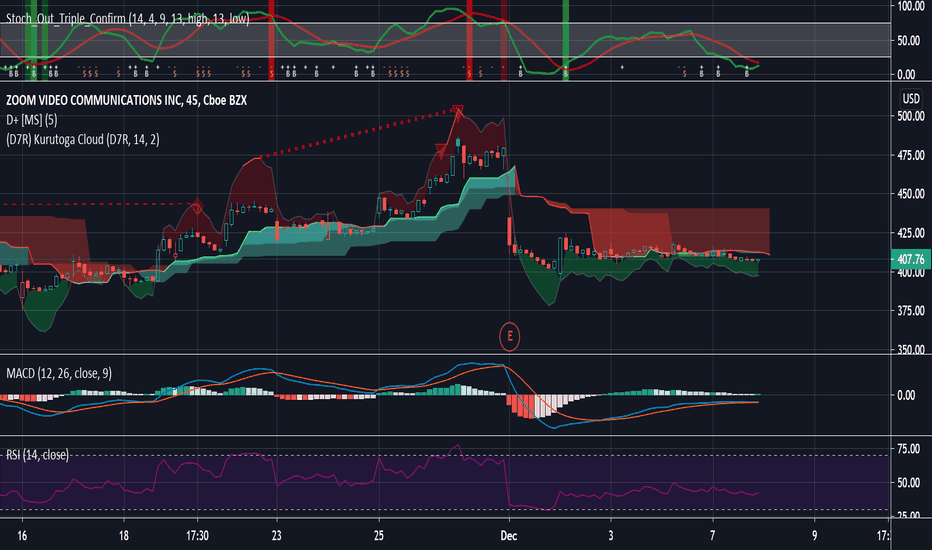Click the MACD 0.00 axis label
Viewport: 932px width, 550px height.
click(x=906, y=395)
